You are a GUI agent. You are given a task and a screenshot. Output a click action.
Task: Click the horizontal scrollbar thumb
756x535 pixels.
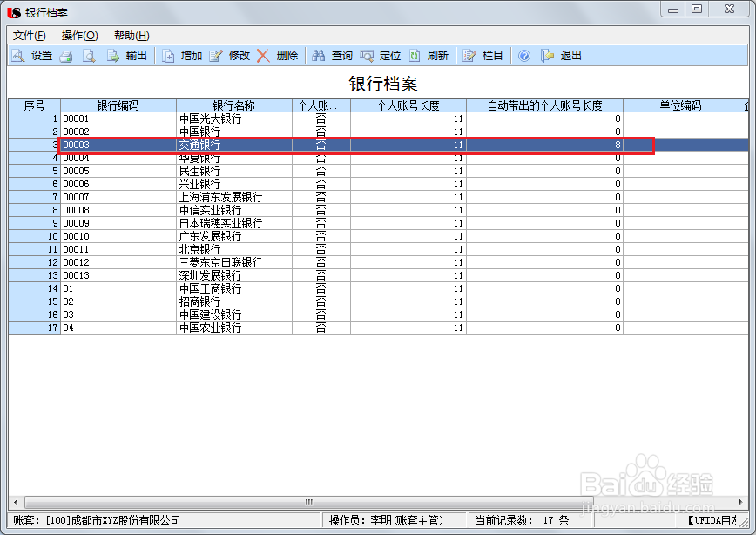[x=309, y=502]
